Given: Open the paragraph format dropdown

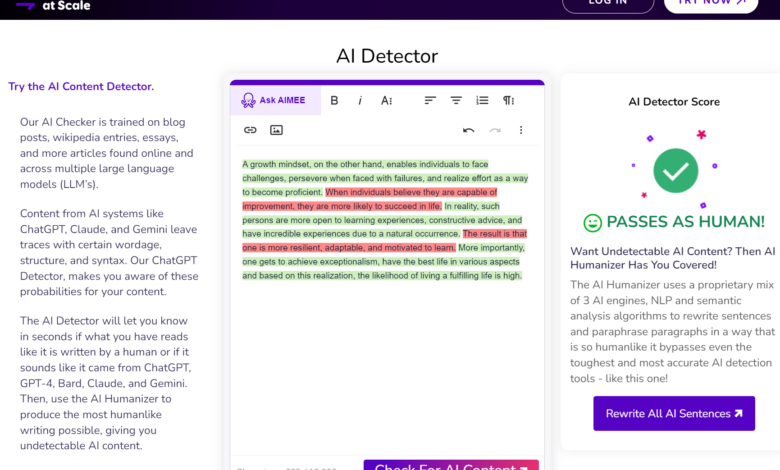Looking at the screenshot, I should (x=508, y=100).
